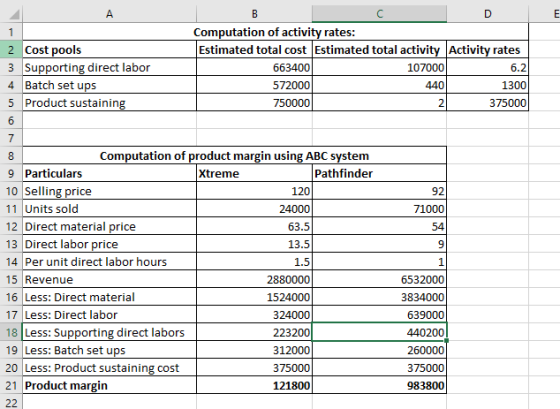560x409 pixels.
Task: Click the 'Product sustaining' cell in row 5
Action: [109, 103]
